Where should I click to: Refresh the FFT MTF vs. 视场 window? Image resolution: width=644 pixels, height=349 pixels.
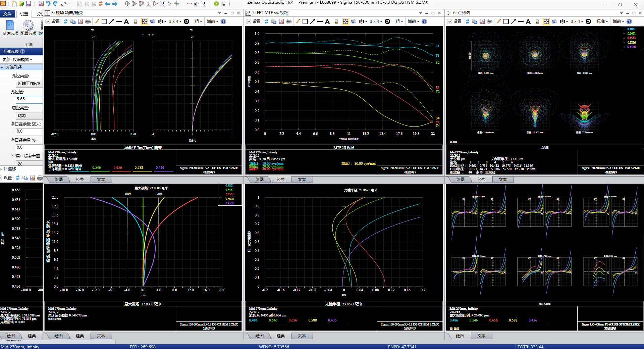[x=266, y=21]
